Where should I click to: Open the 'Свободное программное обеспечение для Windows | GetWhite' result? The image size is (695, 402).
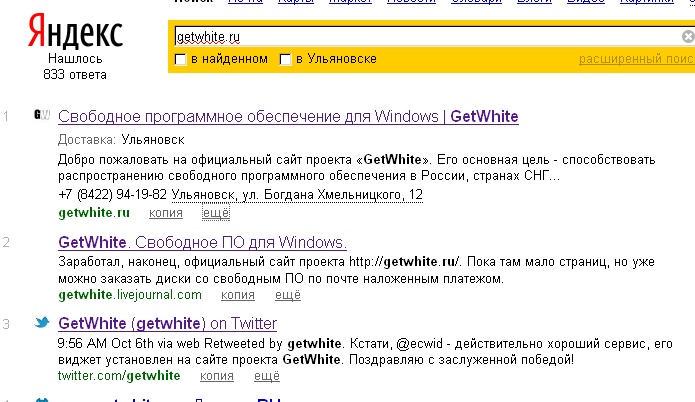[288, 117]
